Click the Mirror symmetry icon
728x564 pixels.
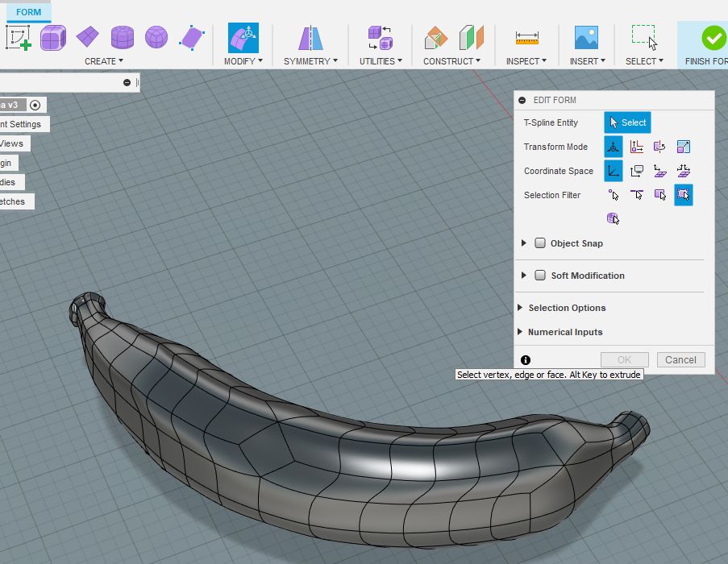pos(310,38)
